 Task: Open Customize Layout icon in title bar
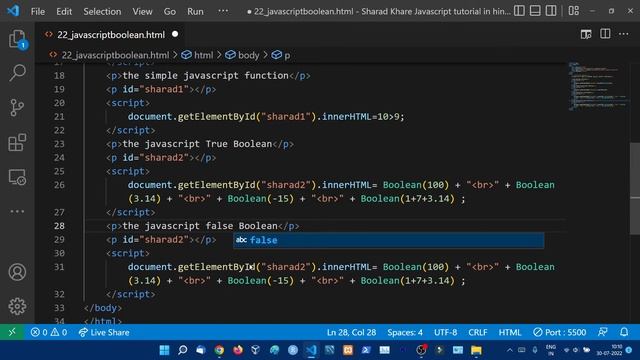(573, 11)
